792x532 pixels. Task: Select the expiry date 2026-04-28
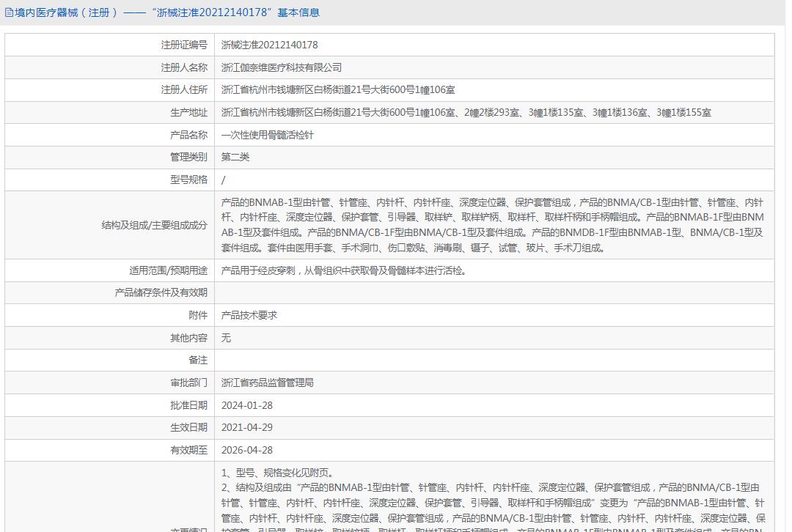[x=247, y=450]
